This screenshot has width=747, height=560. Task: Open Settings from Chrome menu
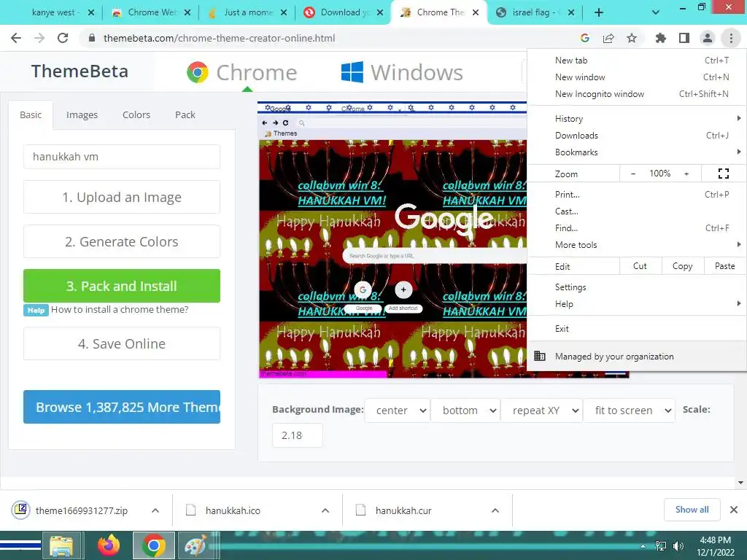tap(637, 287)
